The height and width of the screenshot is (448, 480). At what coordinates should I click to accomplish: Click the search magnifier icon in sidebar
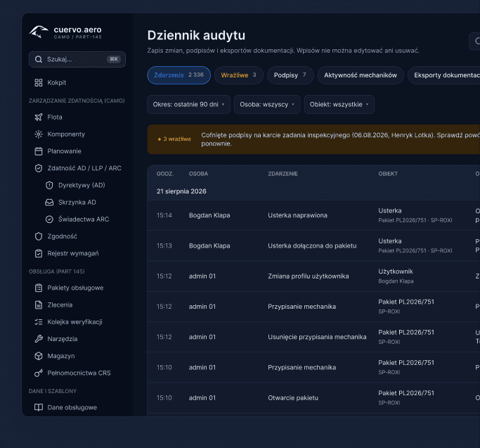(x=39, y=59)
